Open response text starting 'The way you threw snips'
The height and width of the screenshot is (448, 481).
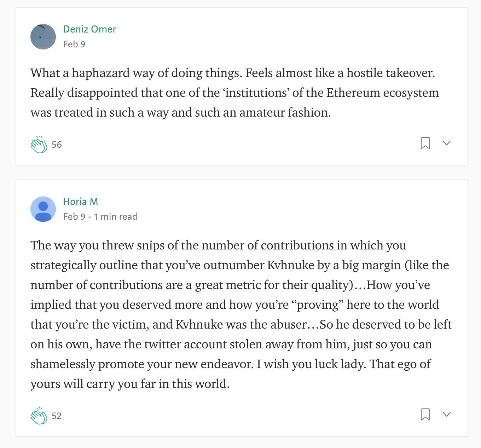coord(241,314)
